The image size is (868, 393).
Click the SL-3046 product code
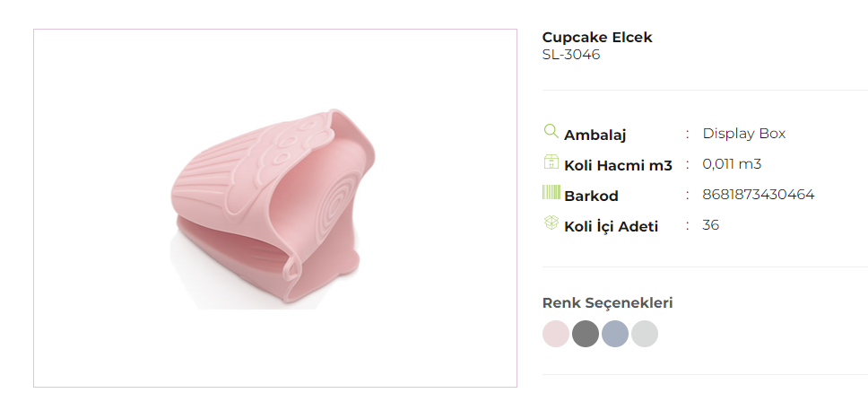coord(571,54)
